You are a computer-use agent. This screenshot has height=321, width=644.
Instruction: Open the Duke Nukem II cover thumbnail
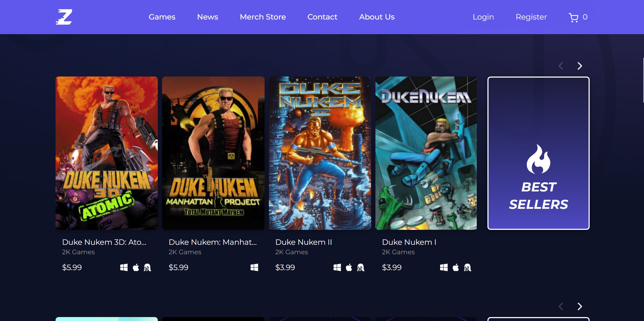(x=320, y=153)
